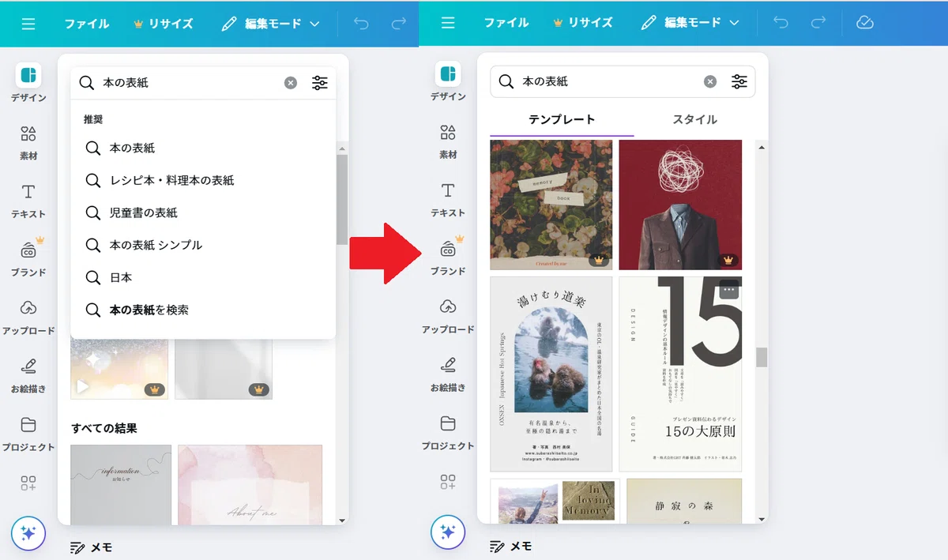Open お絵描き tool in left sidebar
Screen dimensions: 948x560
click(x=28, y=376)
